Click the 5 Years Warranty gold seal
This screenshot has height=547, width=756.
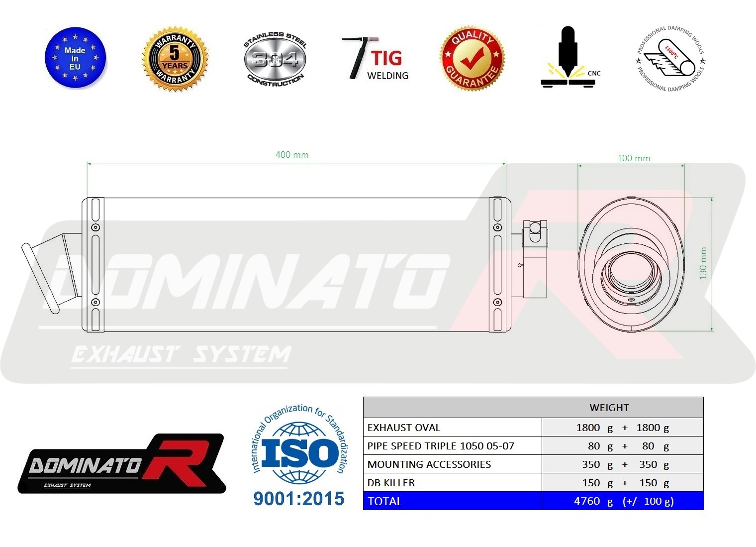coord(175,59)
